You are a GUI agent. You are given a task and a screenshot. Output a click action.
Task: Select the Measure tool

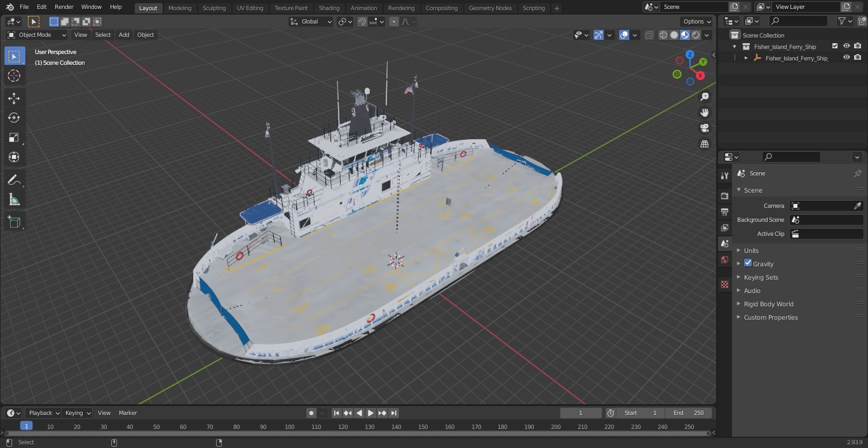(x=14, y=200)
